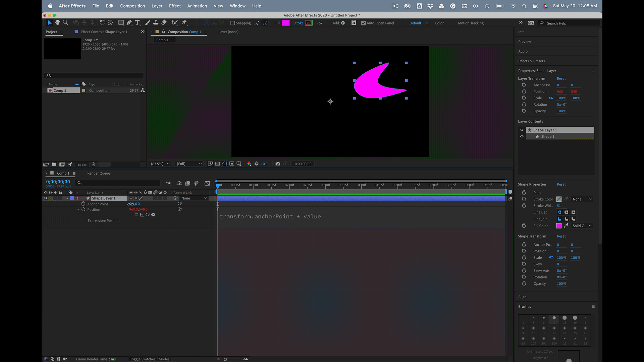Select the Pen tool
The image size is (644, 362).
[129, 22]
